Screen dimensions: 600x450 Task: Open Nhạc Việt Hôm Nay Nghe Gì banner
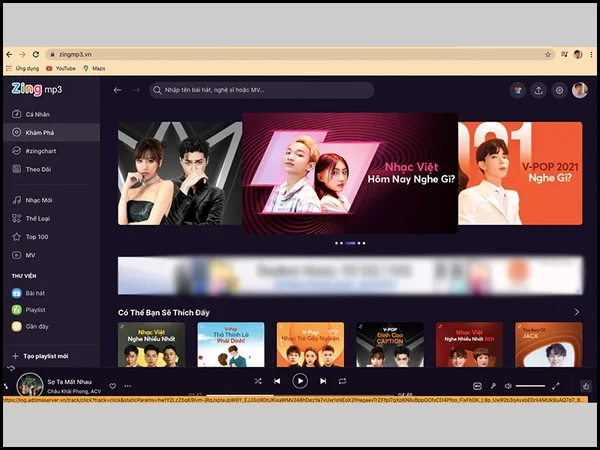coord(350,173)
